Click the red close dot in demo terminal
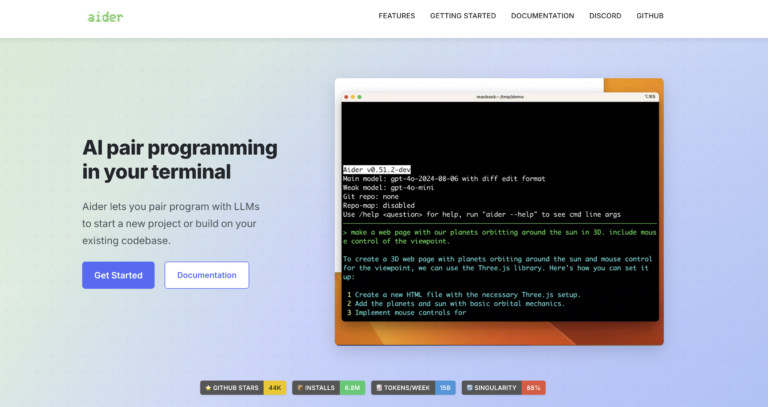768x407 pixels. [x=346, y=97]
